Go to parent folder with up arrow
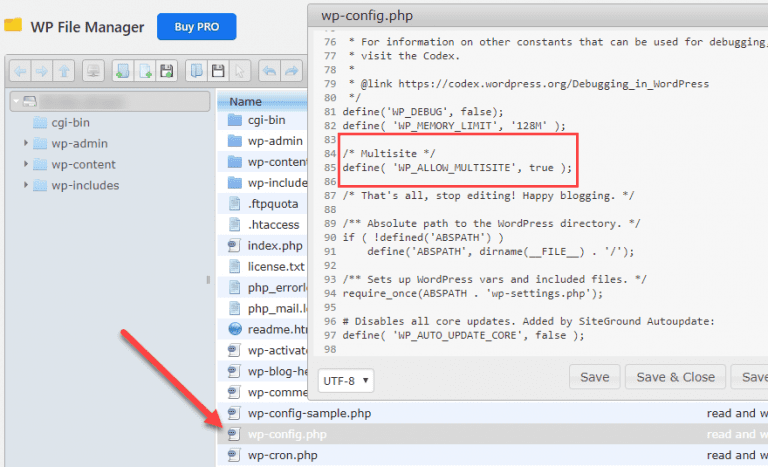This screenshot has width=768, height=467. click(66, 72)
